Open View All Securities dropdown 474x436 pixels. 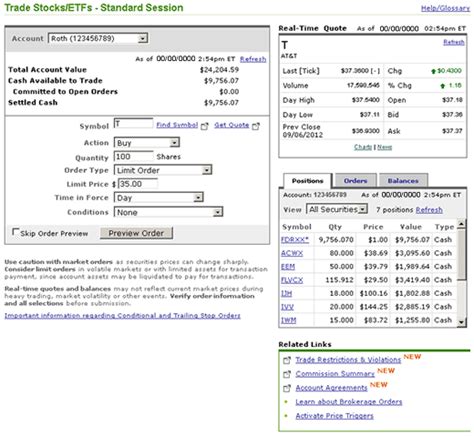click(x=337, y=209)
